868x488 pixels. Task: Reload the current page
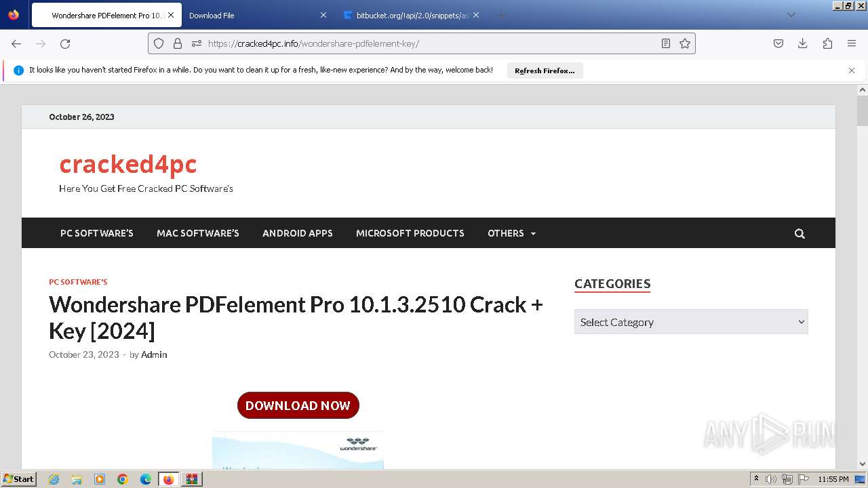point(65,43)
